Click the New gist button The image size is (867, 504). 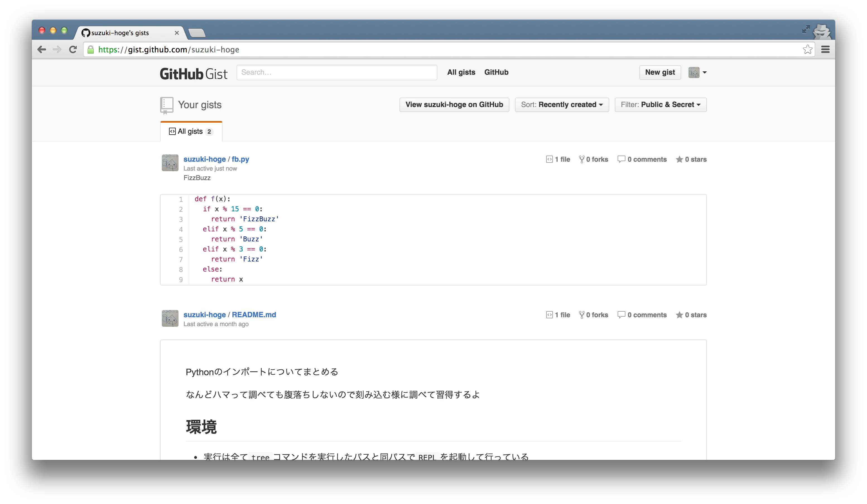click(659, 72)
